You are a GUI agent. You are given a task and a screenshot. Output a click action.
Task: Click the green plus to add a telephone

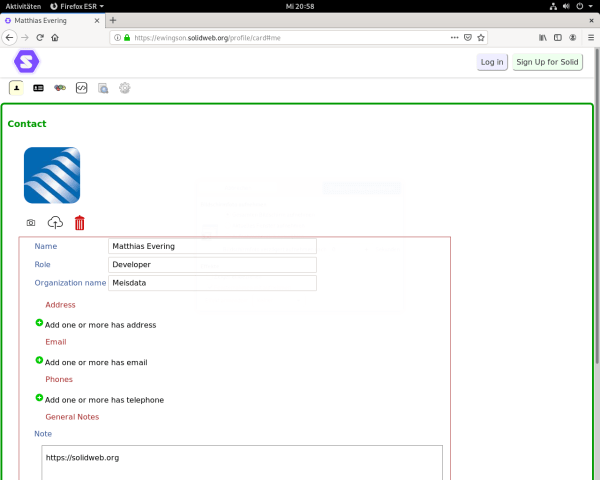click(40, 397)
